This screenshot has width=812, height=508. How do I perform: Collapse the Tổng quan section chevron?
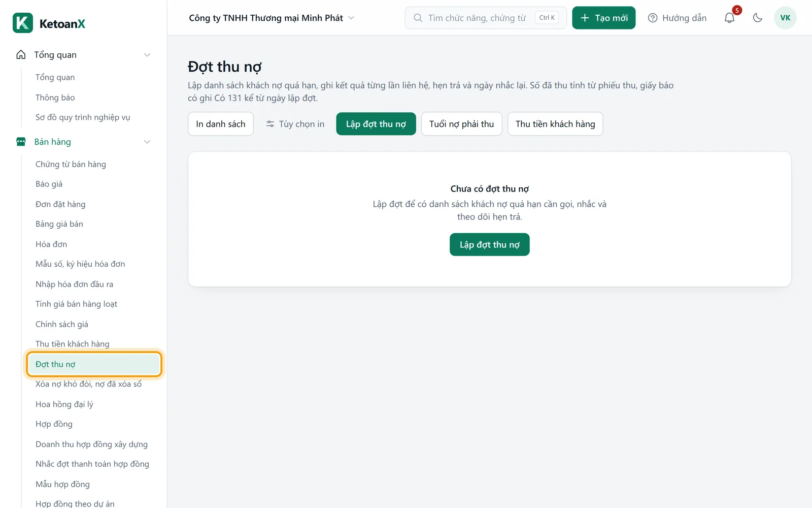[x=147, y=55]
